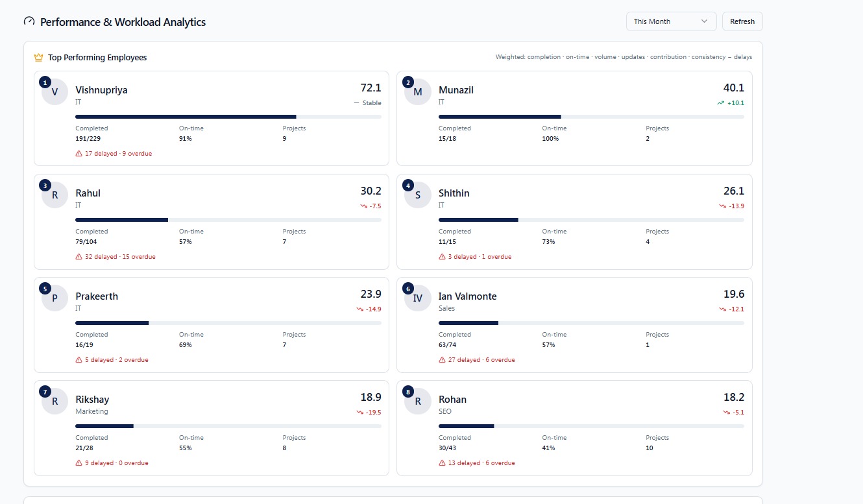Click the weighted scoring formula description text

pyautogui.click(x=624, y=57)
